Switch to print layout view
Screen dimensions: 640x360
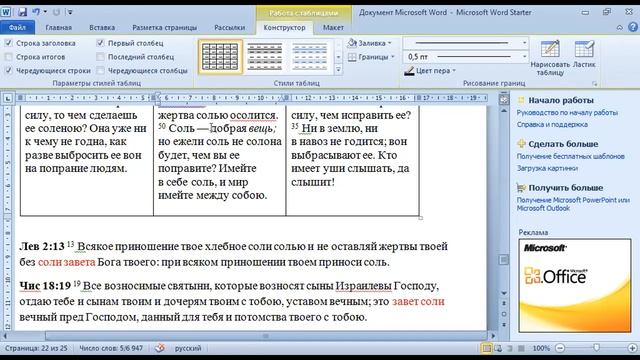click(x=486, y=348)
